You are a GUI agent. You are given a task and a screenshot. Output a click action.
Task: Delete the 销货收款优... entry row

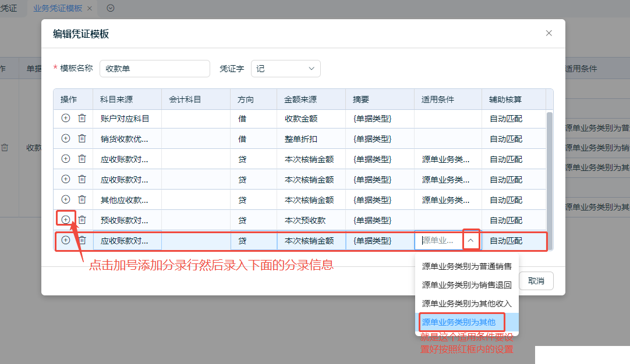[x=82, y=138]
